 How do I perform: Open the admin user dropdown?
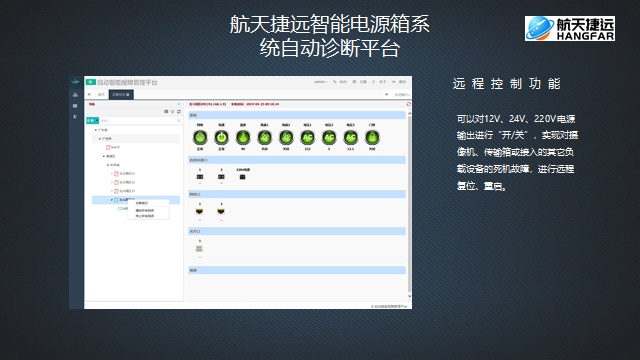pyautogui.click(x=320, y=82)
